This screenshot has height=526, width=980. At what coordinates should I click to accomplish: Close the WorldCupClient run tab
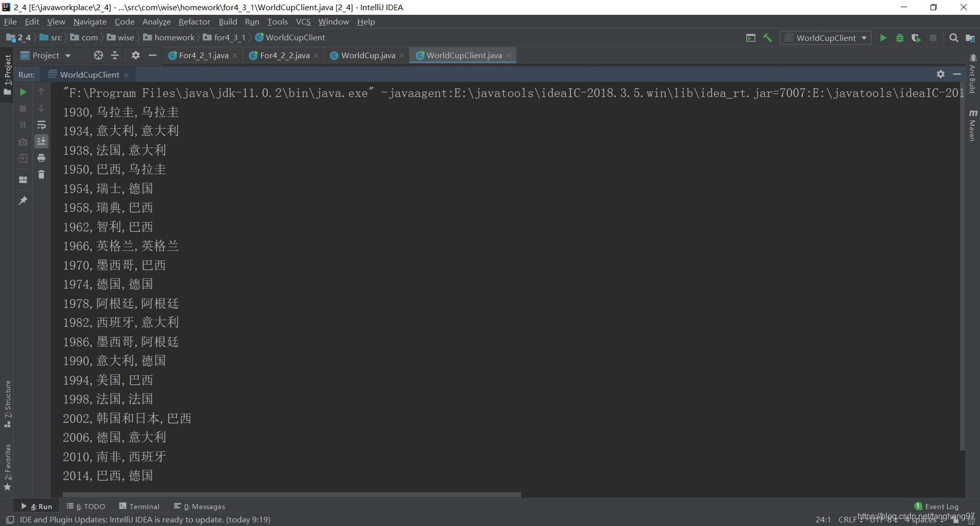[126, 75]
